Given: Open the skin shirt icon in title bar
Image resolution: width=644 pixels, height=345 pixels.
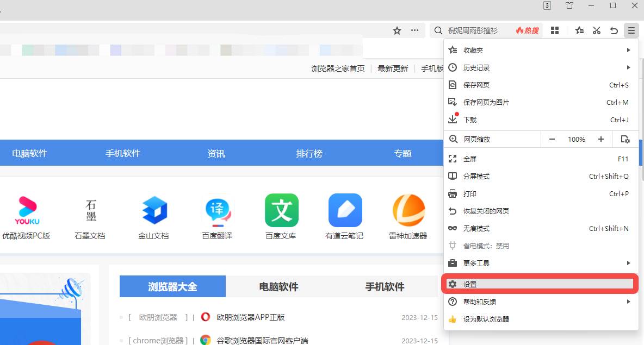Looking at the screenshot, I should [569, 5].
